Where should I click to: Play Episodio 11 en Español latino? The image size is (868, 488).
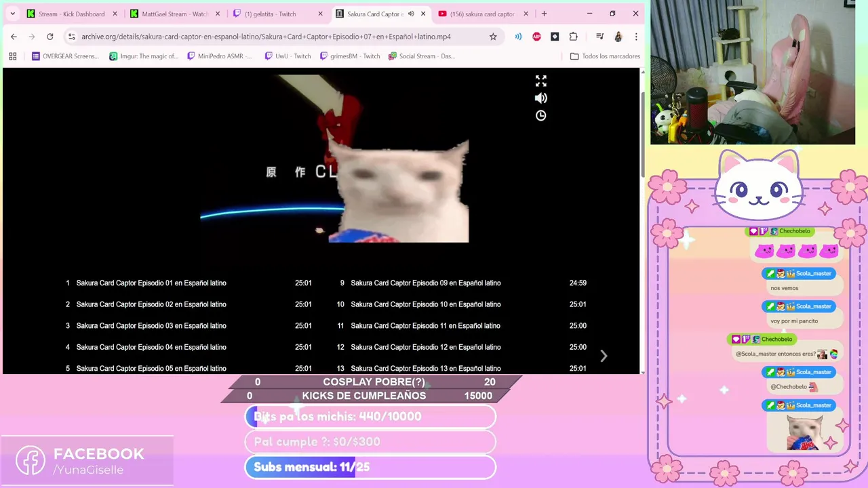(426, 326)
